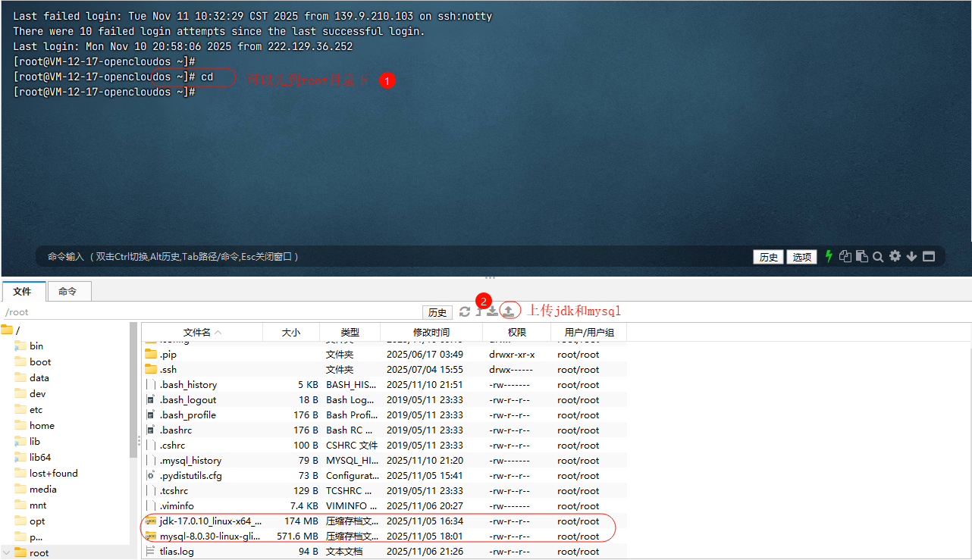Viewport: 972px width, 560px height.
Task: Switch to the 命令 tab
Action: 68,291
